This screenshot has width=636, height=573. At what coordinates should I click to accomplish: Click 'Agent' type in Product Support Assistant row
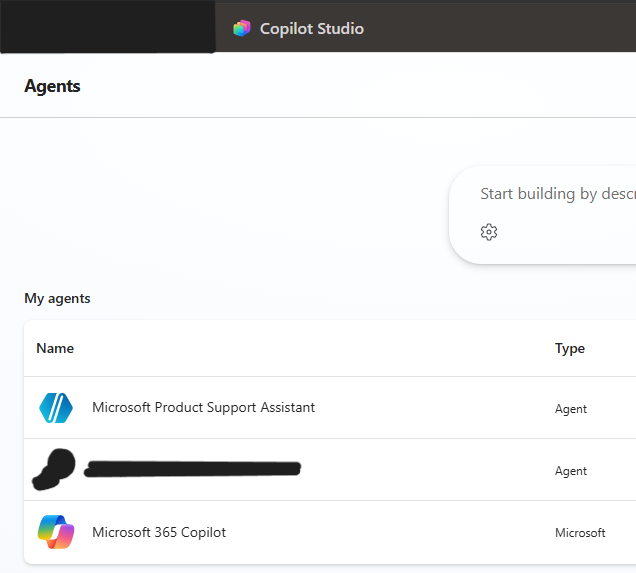tap(571, 409)
